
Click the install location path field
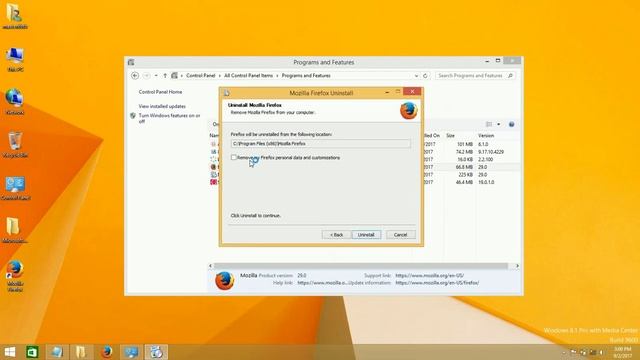tap(320, 144)
